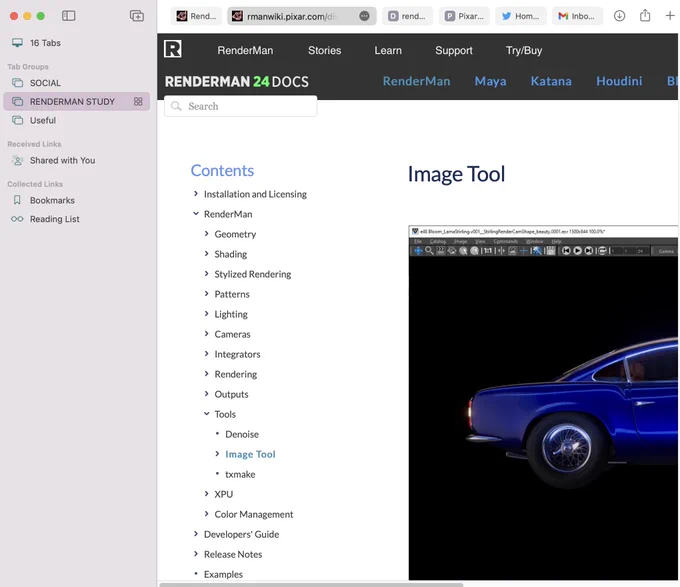The image size is (680, 587).
Task: Open the Examples page
Action: click(x=223, y=574)
